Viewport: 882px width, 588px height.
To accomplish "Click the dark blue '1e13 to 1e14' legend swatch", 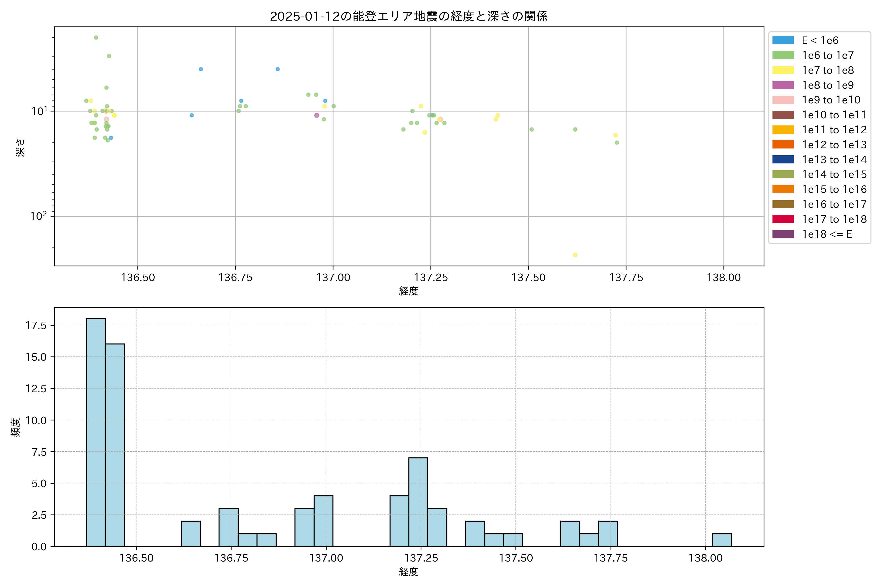I will click(x=783, y=159).
